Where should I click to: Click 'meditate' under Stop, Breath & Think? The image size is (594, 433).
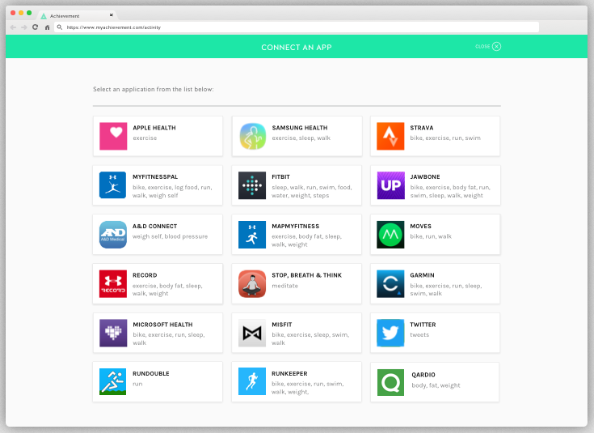click(x=285, y=286)
